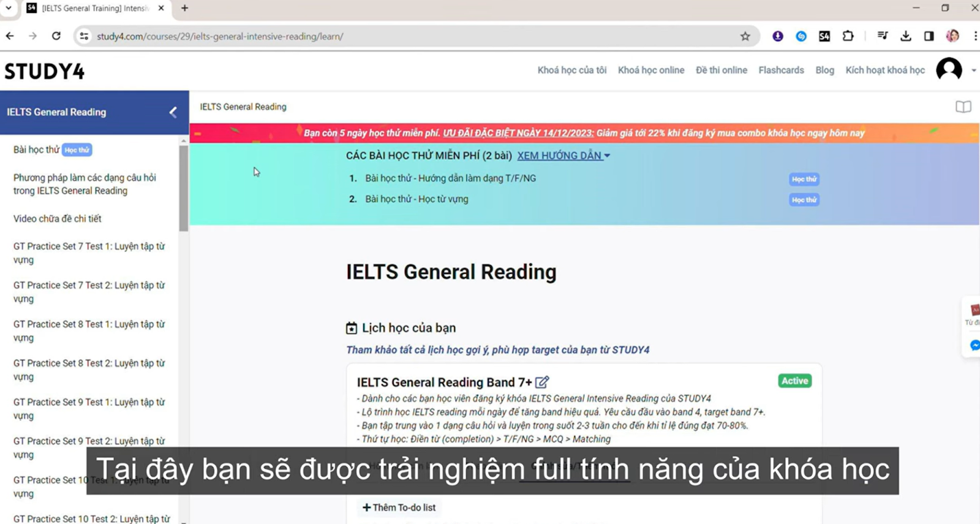Screen dimensions: 980x524
Task: Edit the IELTS General Reading Band 7+ schedule
Action: (x=542, y=382)
